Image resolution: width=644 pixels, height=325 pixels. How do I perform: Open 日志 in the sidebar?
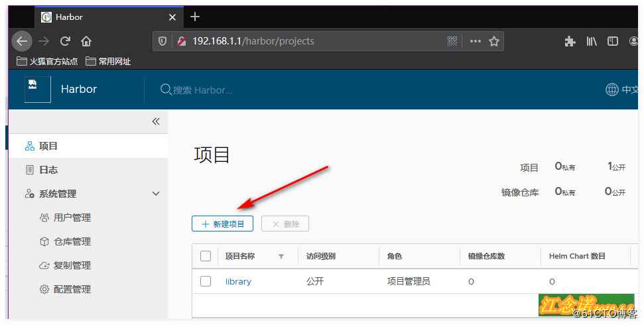point(48,170)
